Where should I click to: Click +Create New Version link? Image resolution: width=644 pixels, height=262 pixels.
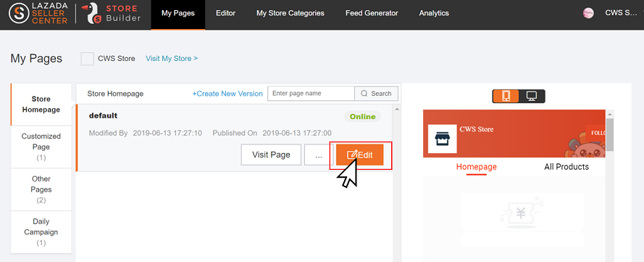(x=227, y=94)
